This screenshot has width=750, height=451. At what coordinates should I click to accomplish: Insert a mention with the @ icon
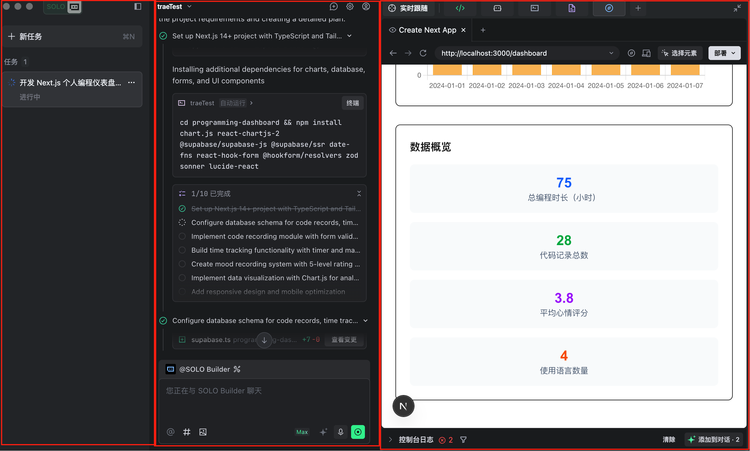click(x=171, y=432)
